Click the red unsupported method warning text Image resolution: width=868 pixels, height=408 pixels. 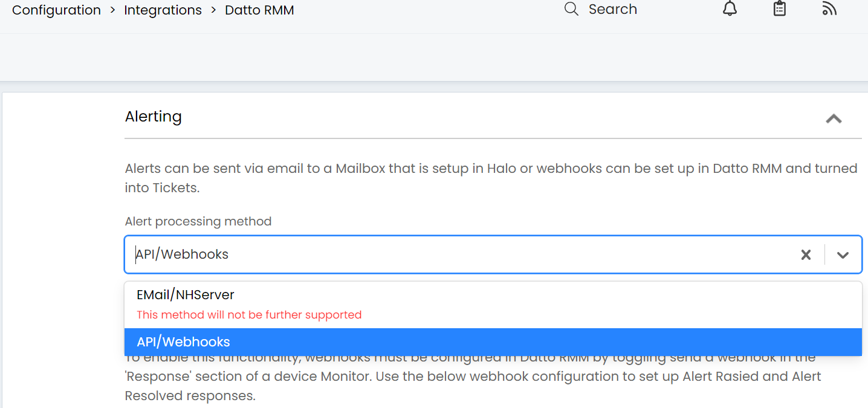point(249,315)
